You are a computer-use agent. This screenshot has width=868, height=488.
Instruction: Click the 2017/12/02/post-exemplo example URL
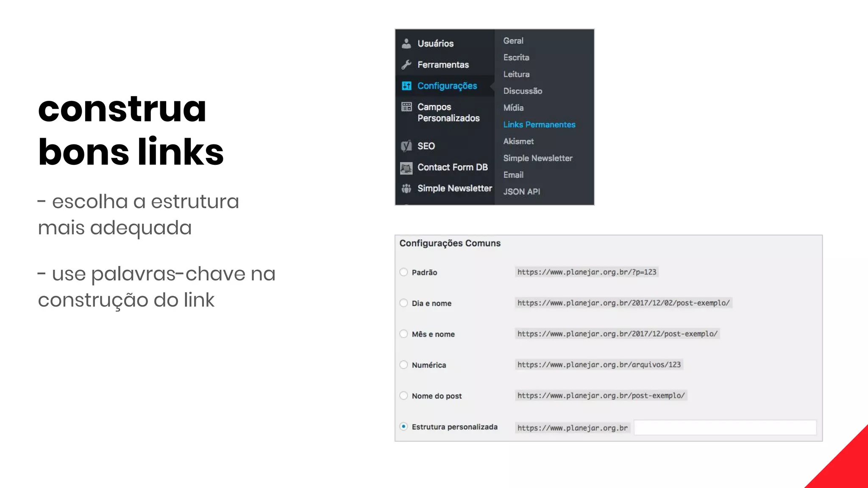click(x=623, y=303)
